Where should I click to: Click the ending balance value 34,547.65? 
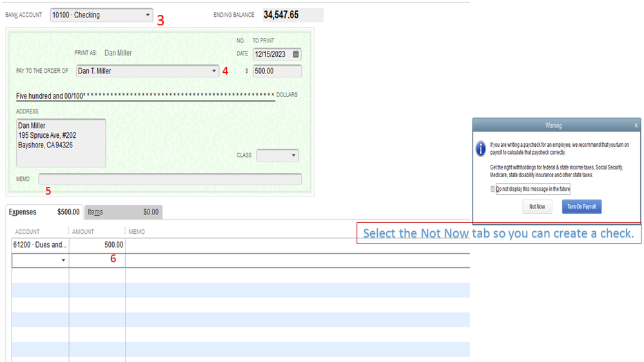pos(281,15)
